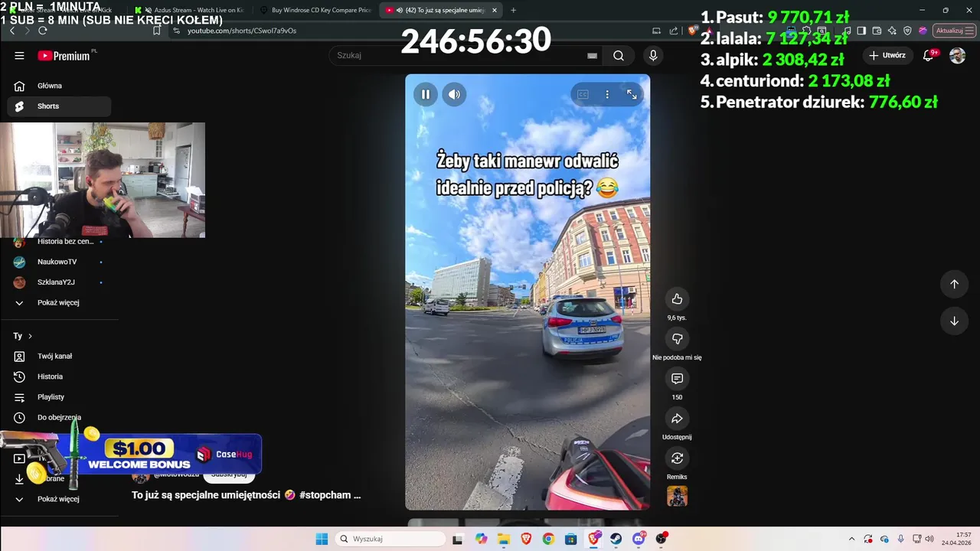
Task: Open Historia in the sidebar
Action: pos(59,377)
